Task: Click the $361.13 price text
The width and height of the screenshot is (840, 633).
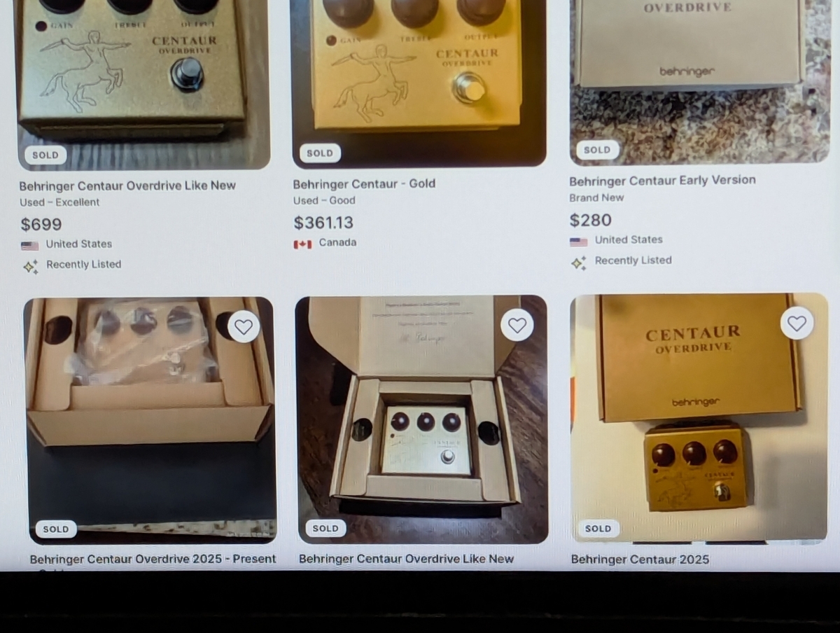Action: (x=323, y=223)
